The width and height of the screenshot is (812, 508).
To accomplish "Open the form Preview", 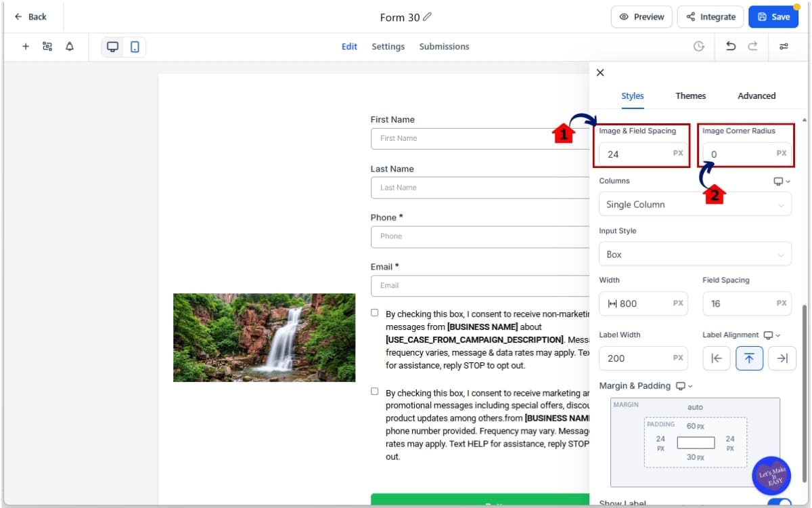I will [641, 16].
